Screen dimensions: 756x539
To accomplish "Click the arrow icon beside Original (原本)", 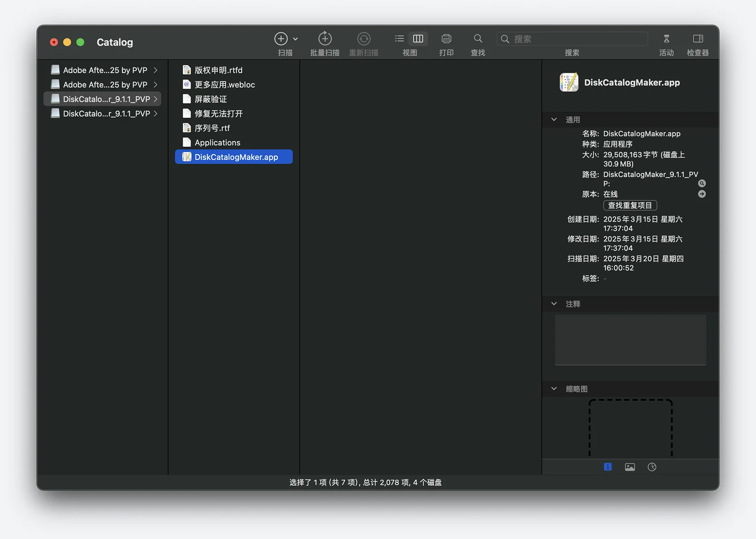I will [702, 194].
